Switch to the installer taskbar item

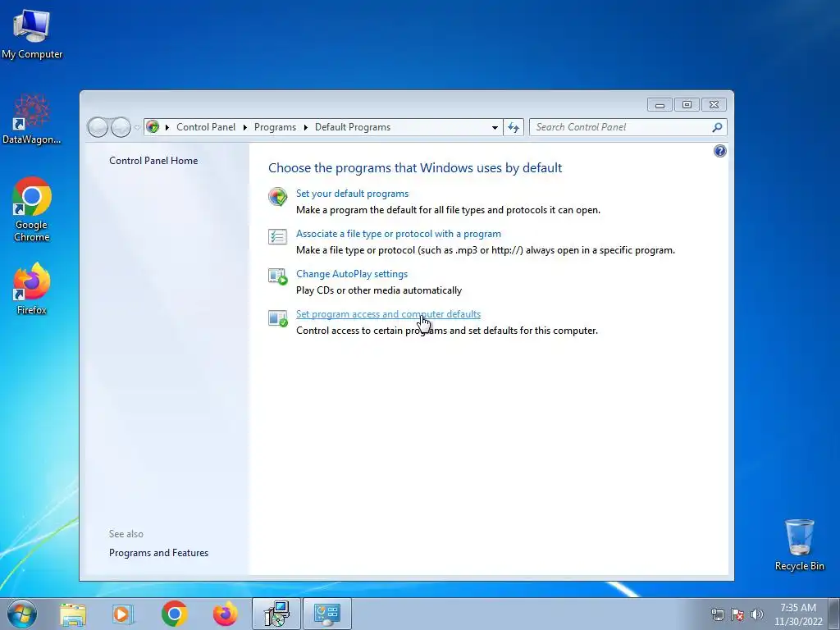(x=276, y=614)
